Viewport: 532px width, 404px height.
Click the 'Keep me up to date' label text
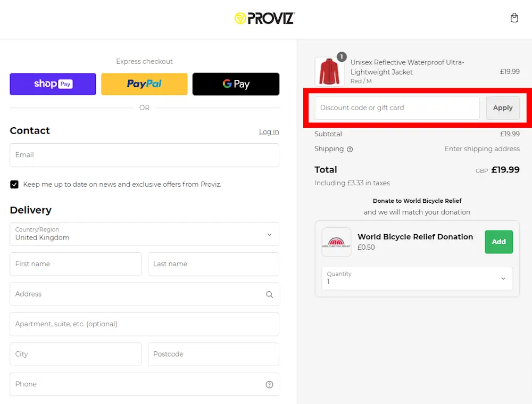122,184
